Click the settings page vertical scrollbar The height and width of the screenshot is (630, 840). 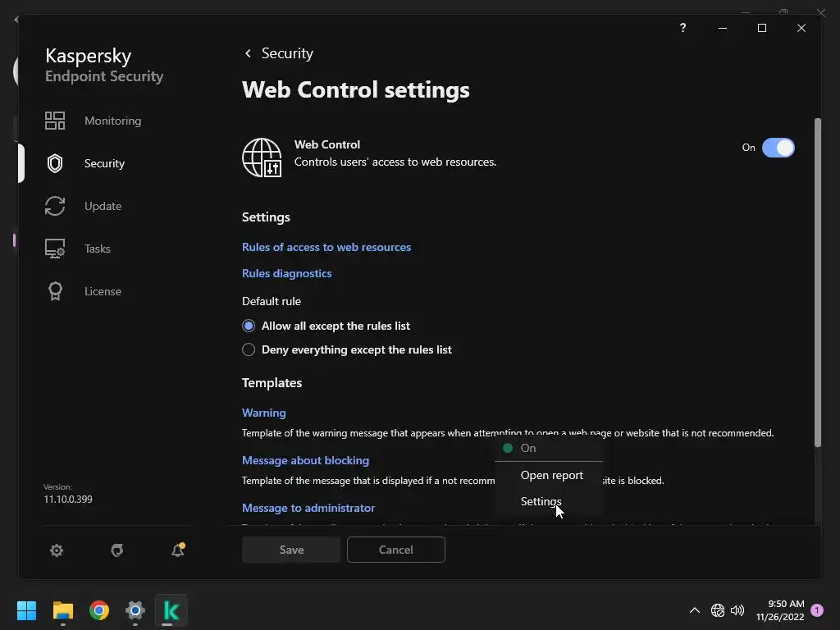818,282
